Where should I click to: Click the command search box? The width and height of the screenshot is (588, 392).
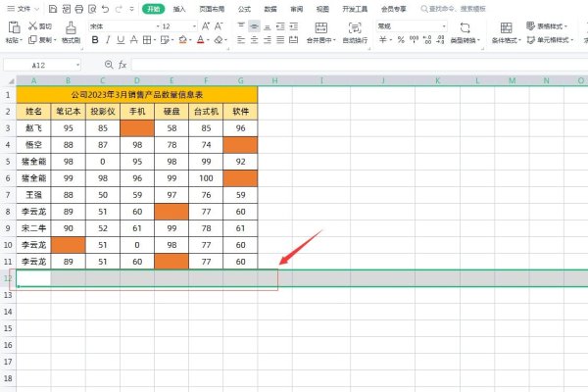[453, 9]
